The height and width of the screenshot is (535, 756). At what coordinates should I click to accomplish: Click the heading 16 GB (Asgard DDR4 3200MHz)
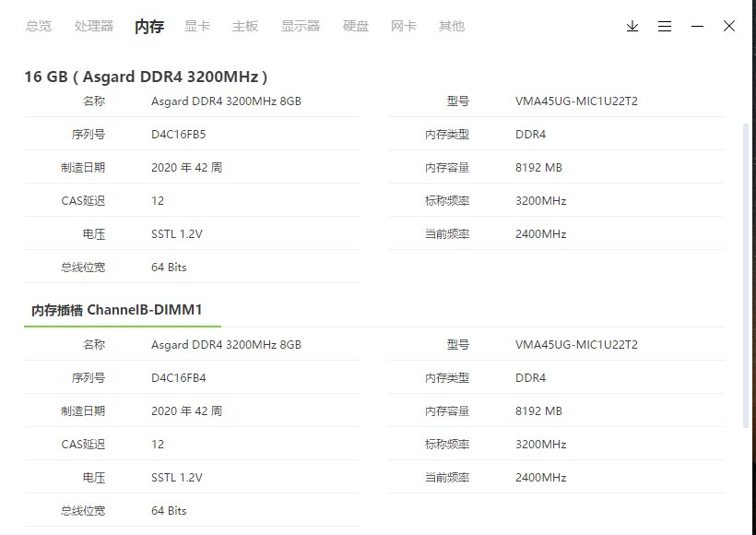(x=146, y=77)
